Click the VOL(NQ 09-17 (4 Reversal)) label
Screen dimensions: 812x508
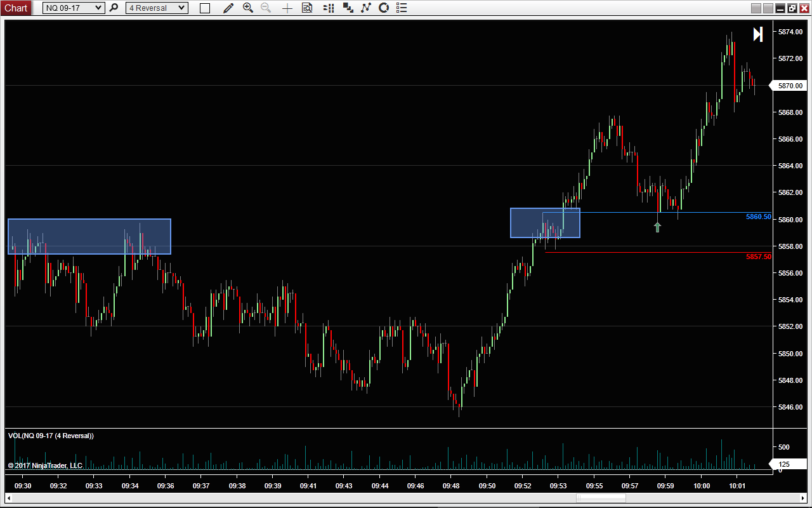tap(51, 436)
